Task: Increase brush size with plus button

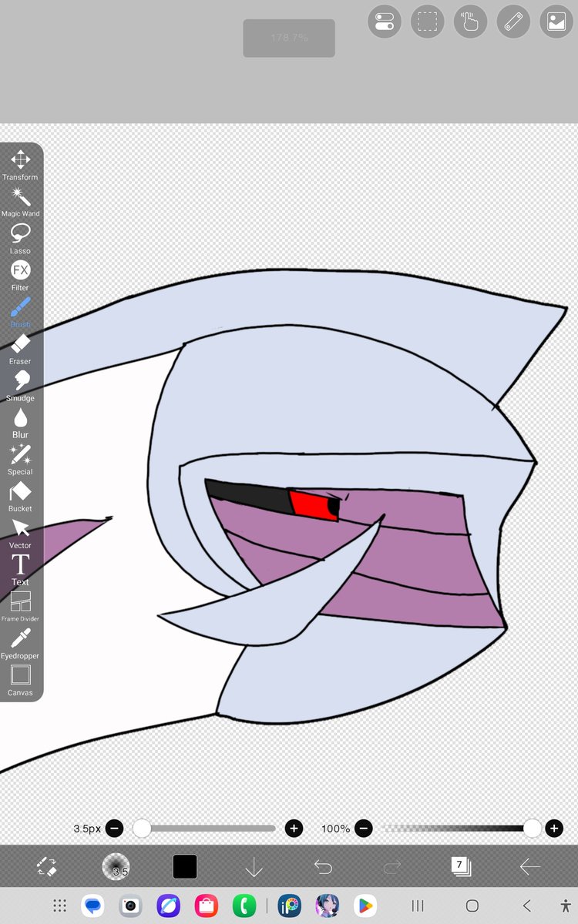Action: pyautogui.click(x=294, y=829)
